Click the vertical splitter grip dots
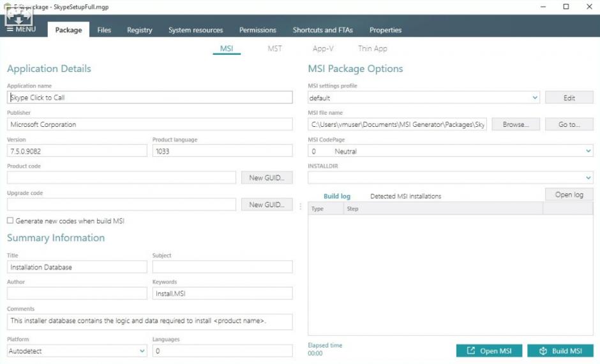600x364 pixels. pos(301,207)
